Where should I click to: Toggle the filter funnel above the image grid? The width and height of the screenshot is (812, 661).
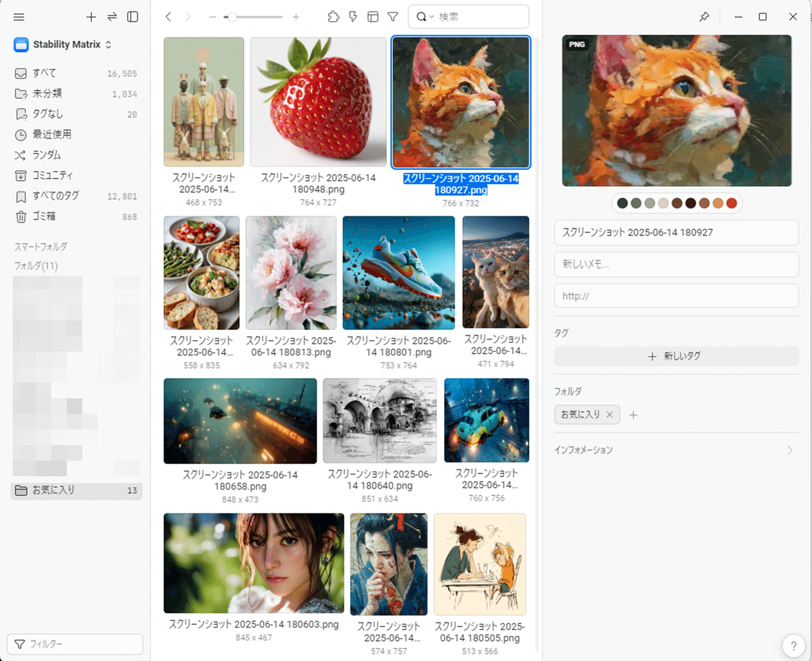coord(392,16)
